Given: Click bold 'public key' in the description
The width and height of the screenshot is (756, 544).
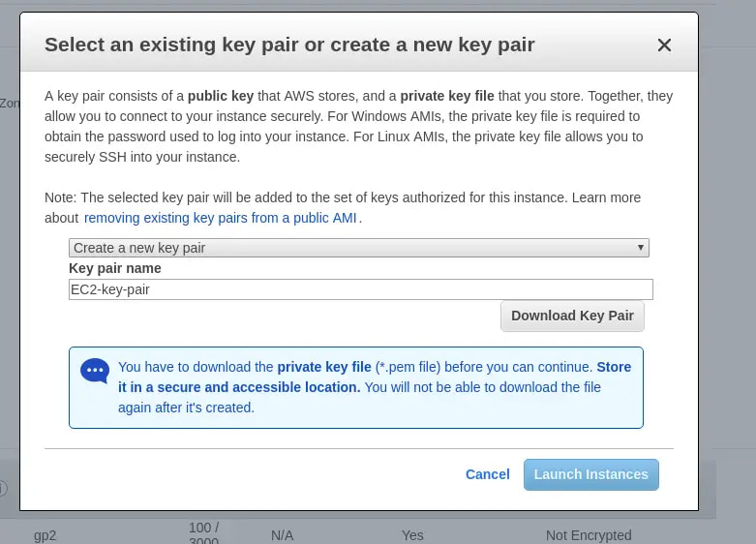Looking at the screenshot, I should (x=221, y=96).
